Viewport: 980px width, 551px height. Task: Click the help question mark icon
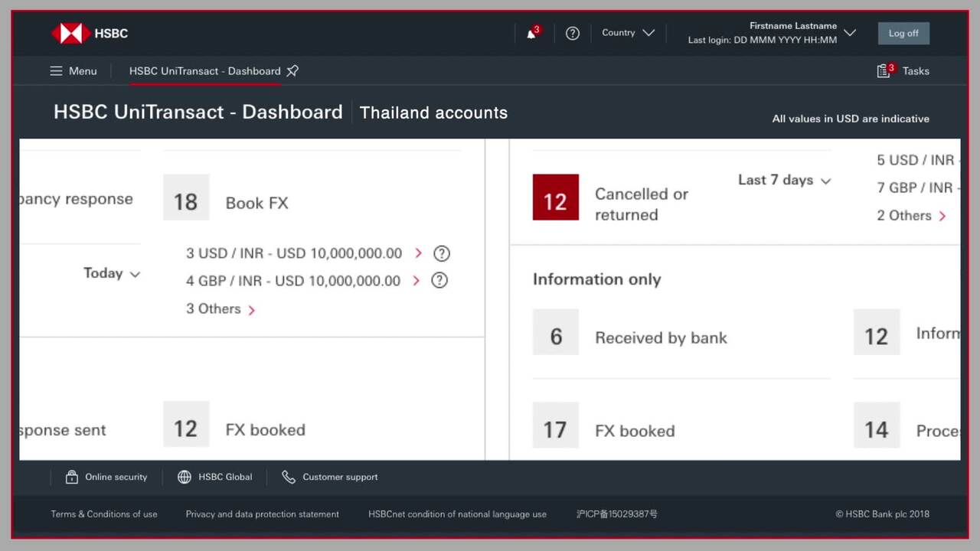click(x=573, y=33)
